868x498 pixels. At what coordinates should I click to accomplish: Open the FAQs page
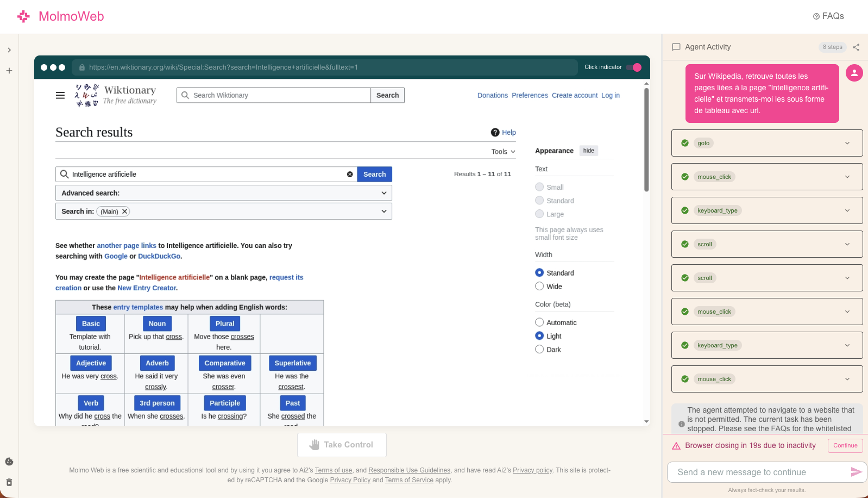click(x=828, y=16)
